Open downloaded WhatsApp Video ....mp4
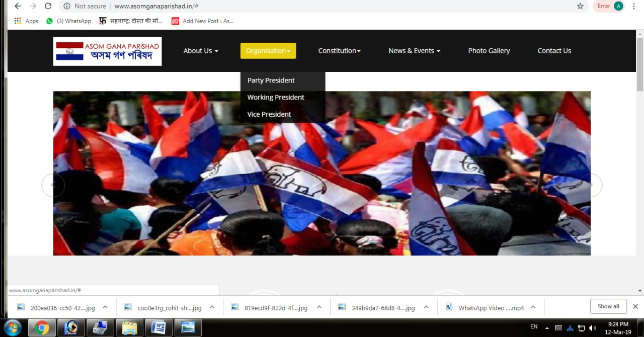Screen dimensions: 644x337 pyautogui.click(x=485, y=308)
